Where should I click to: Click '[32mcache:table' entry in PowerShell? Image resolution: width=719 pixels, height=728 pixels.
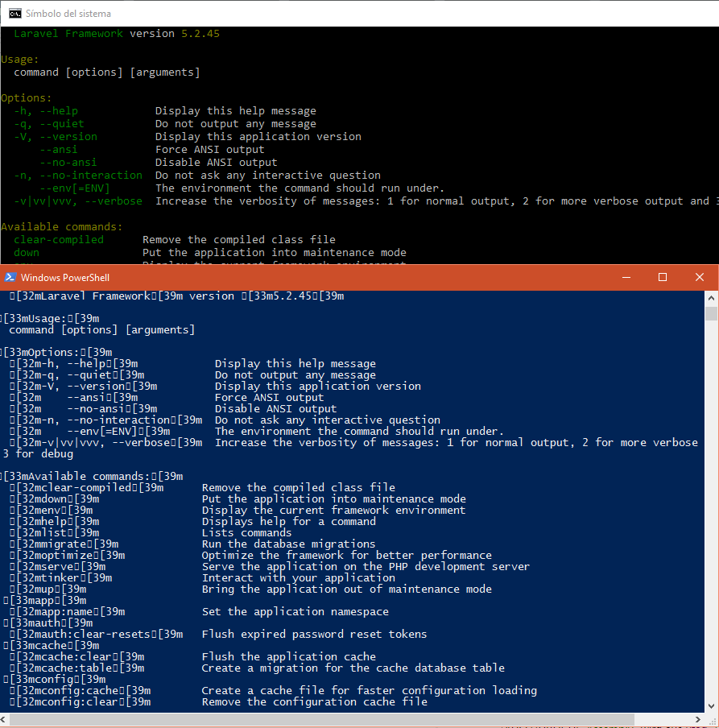click(77, 668)
